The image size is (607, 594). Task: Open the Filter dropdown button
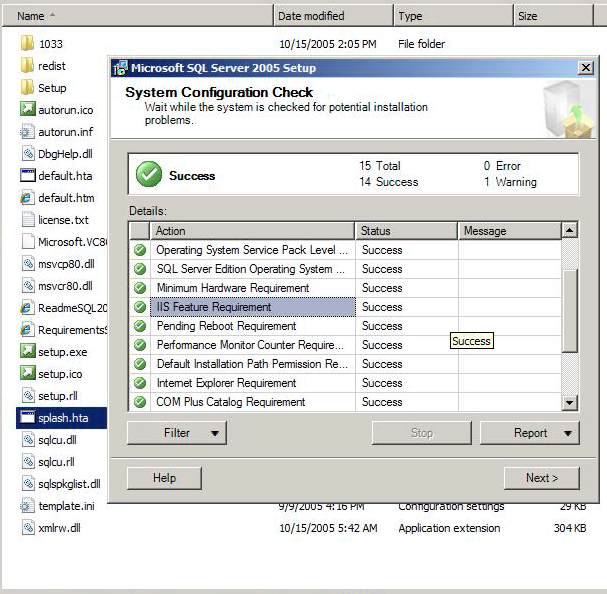176,433
